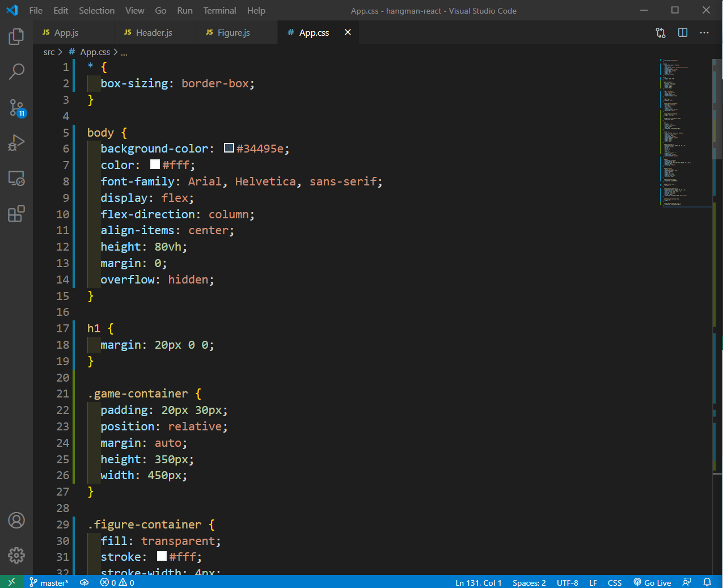Open the More Actions ellipsis menu
Screen dimensions: 723x588
[704, 32]
